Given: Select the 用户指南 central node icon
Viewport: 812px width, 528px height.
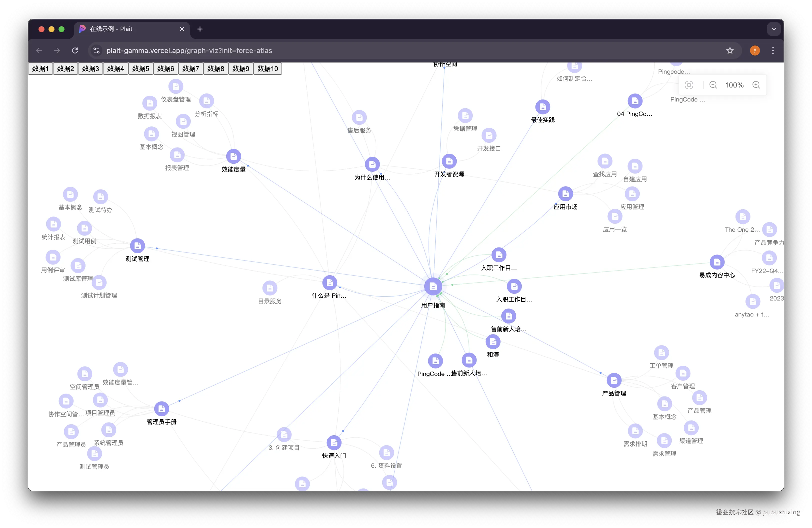Looking at the screenshot, I should pyautogui.click(x=433, y=286).
